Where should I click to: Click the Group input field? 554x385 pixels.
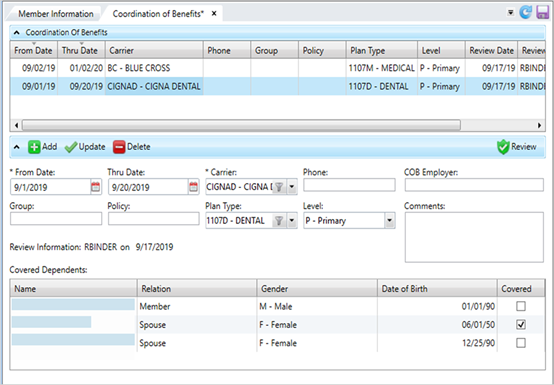coord(56,219)
